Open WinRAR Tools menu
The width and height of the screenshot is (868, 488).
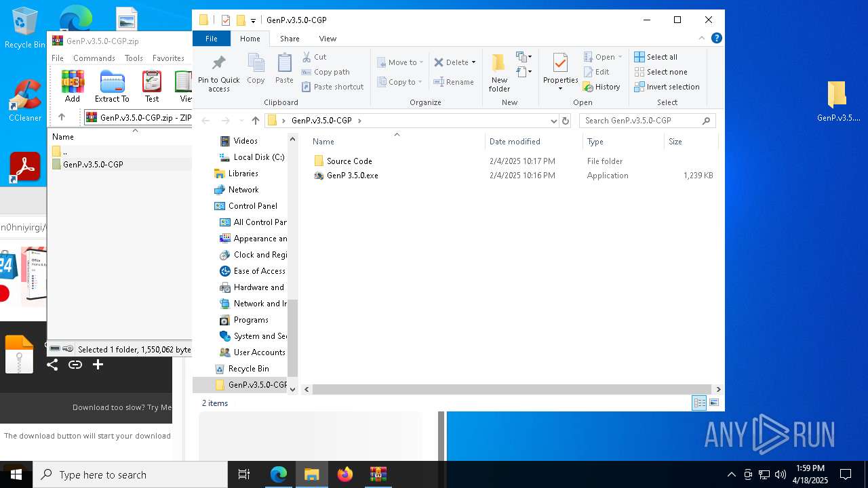coord(134,58)
